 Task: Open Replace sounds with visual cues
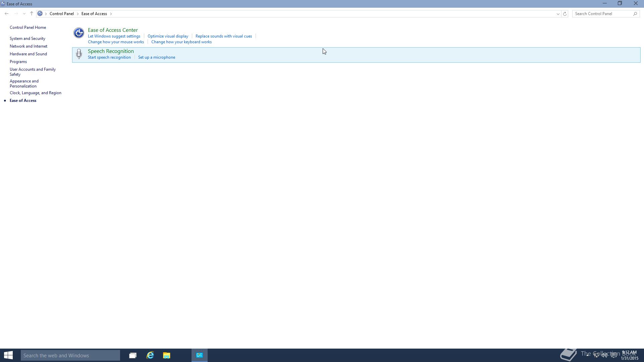click(x=224, y=36)
